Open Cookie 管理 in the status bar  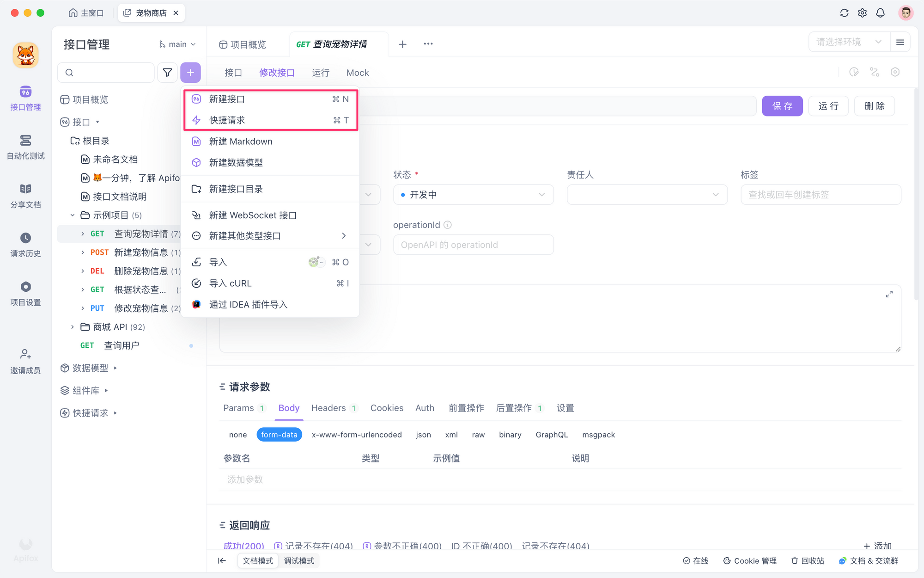point(750,561)
